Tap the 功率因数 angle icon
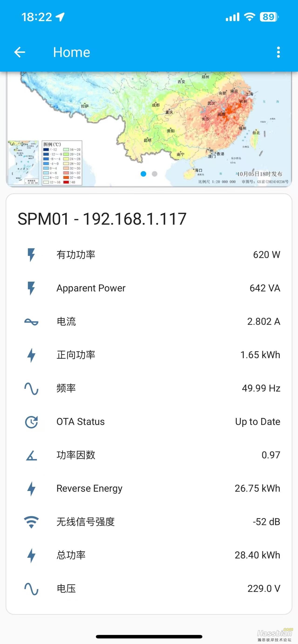 tap(31, 455)
